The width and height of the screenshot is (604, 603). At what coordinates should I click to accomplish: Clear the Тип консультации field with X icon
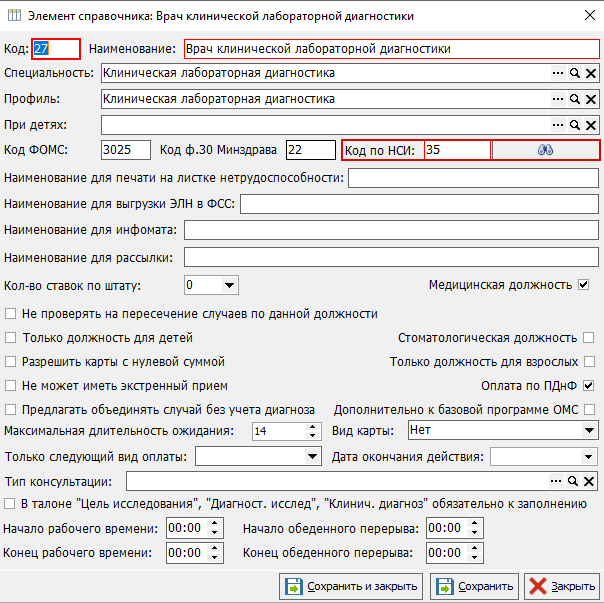coord(591,481)
